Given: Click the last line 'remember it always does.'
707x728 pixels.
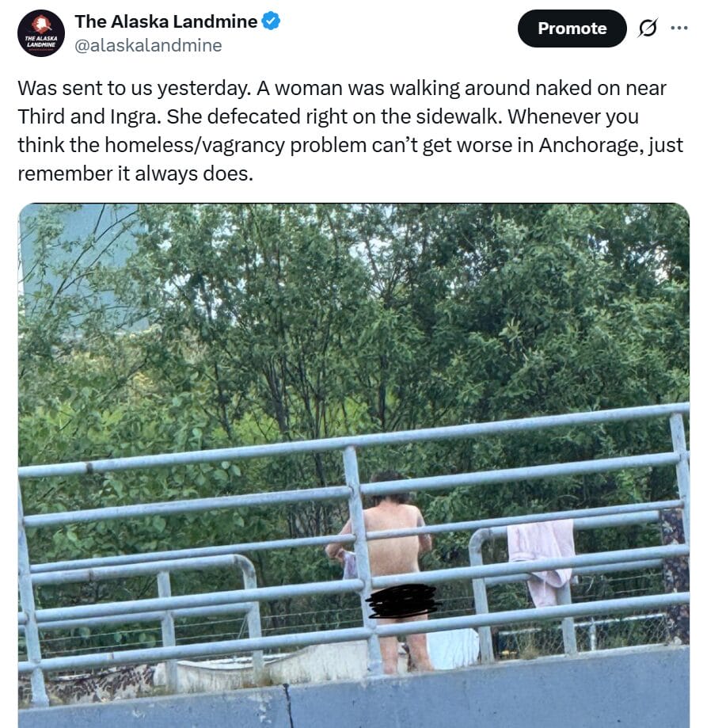Looking at the screenshot, I should click(x=135, y=174).
